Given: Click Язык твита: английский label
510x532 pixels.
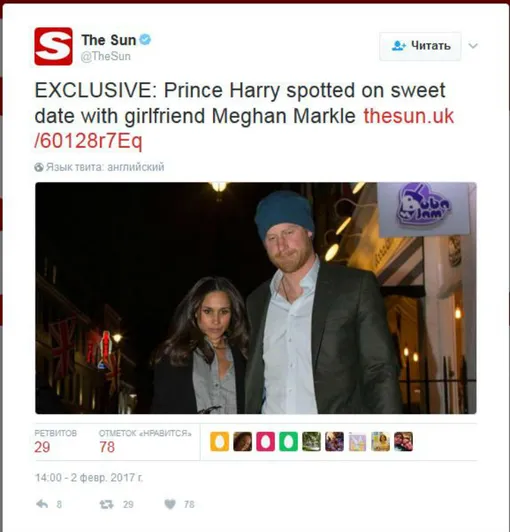Looking at the screenshot, I should click(105, 167).
